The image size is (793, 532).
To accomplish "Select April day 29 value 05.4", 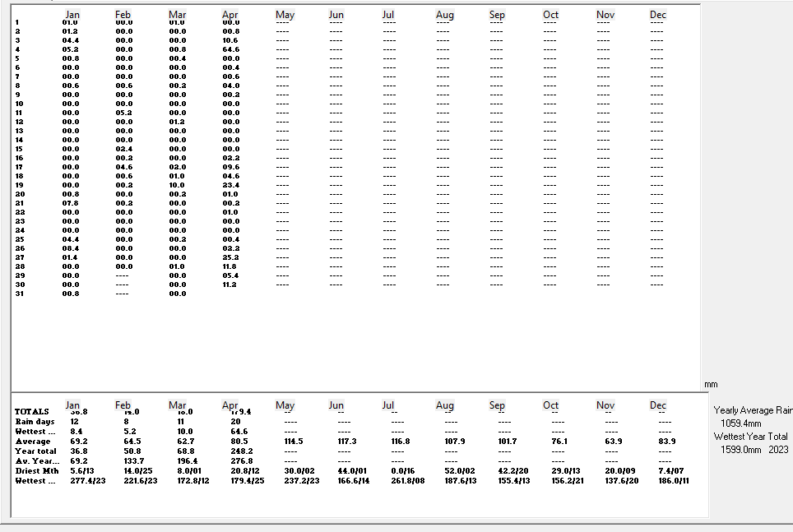I will click(230, 275).
